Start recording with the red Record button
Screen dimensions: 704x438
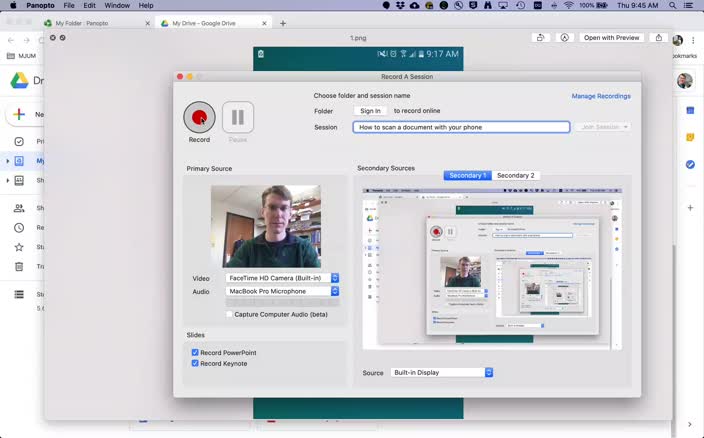pos(199,117)
